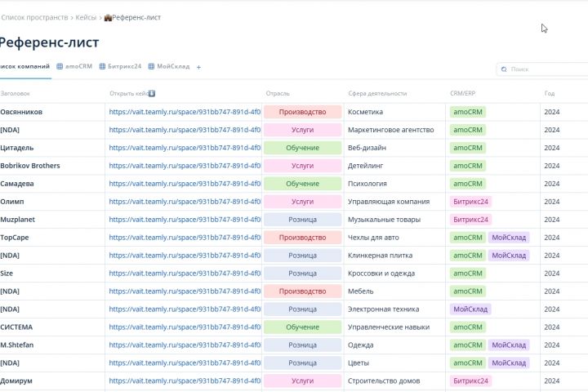Click the grid icon of the amoCRM tab
This screenshot has height=392, width=588.
click(x=60, y=67)
